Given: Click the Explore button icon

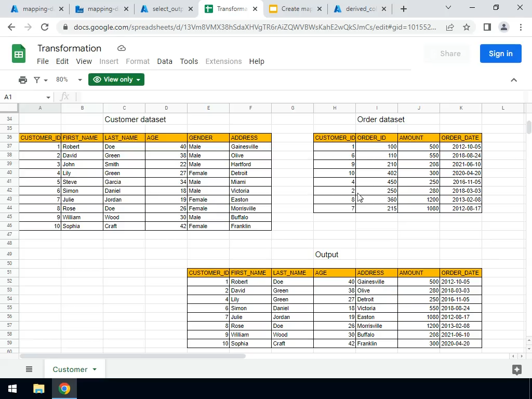Looking at the screenshot, I should (x=517, y=369).
